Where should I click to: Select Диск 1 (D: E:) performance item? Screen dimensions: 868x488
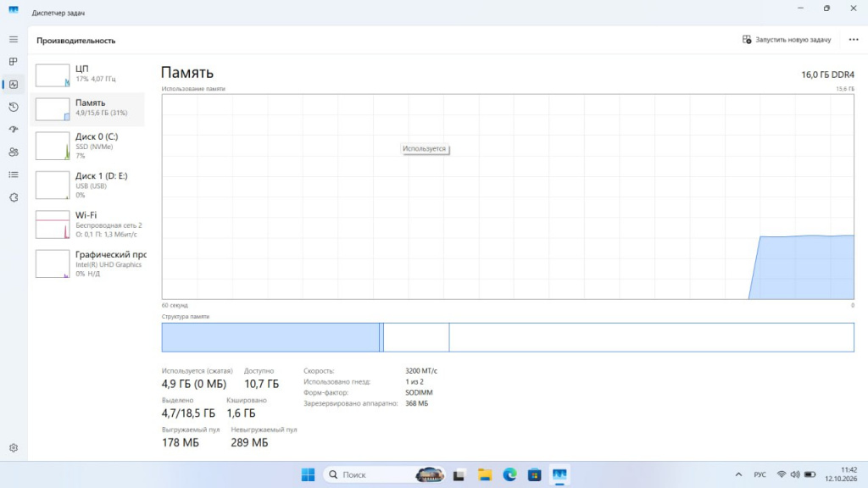click(89, 186)
